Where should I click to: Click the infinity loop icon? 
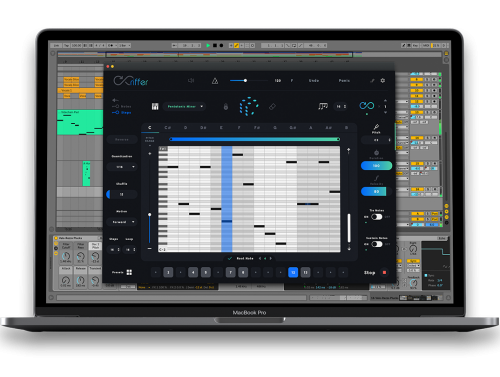tap(367, 106)
